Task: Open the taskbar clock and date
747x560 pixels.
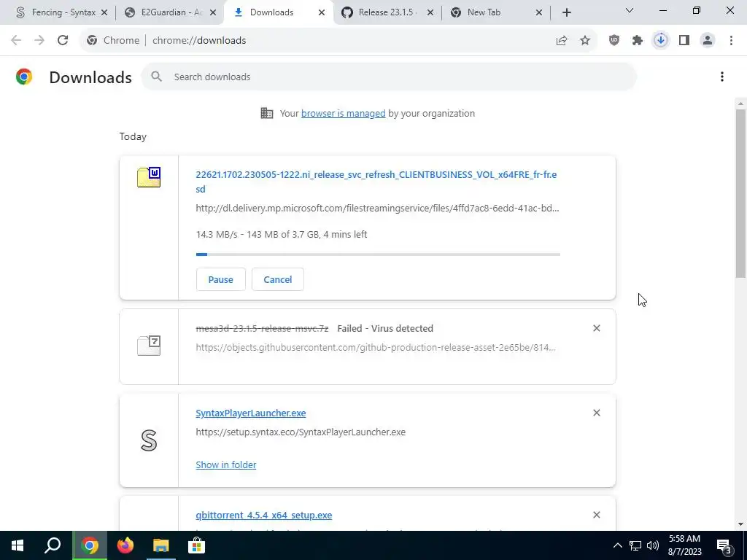Action: 684,545
